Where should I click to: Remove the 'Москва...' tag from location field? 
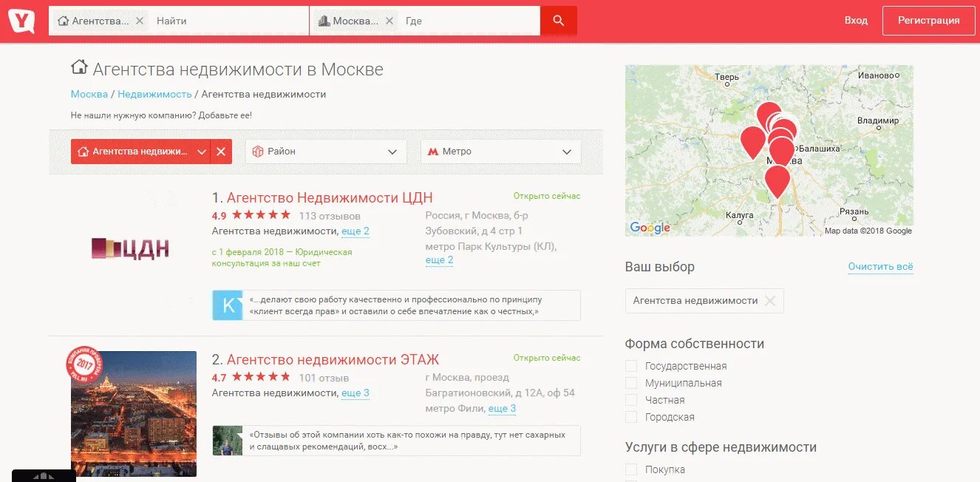pos(389,21)
